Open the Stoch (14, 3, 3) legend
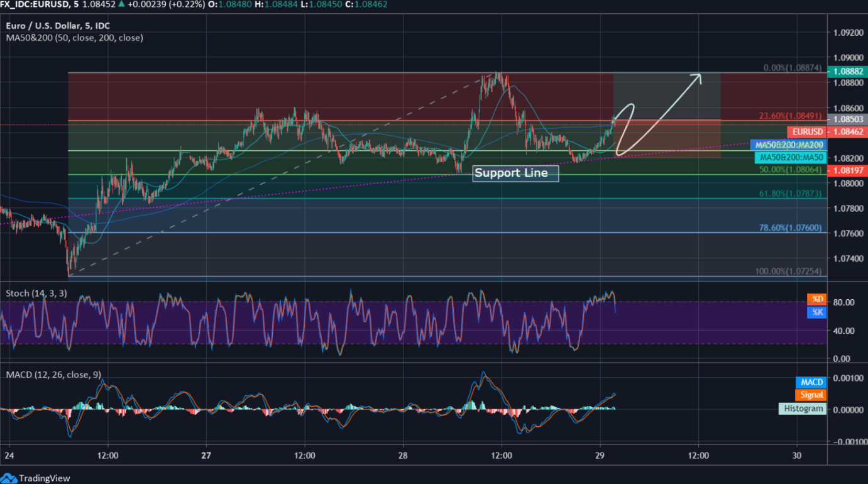 click(36, 294)
